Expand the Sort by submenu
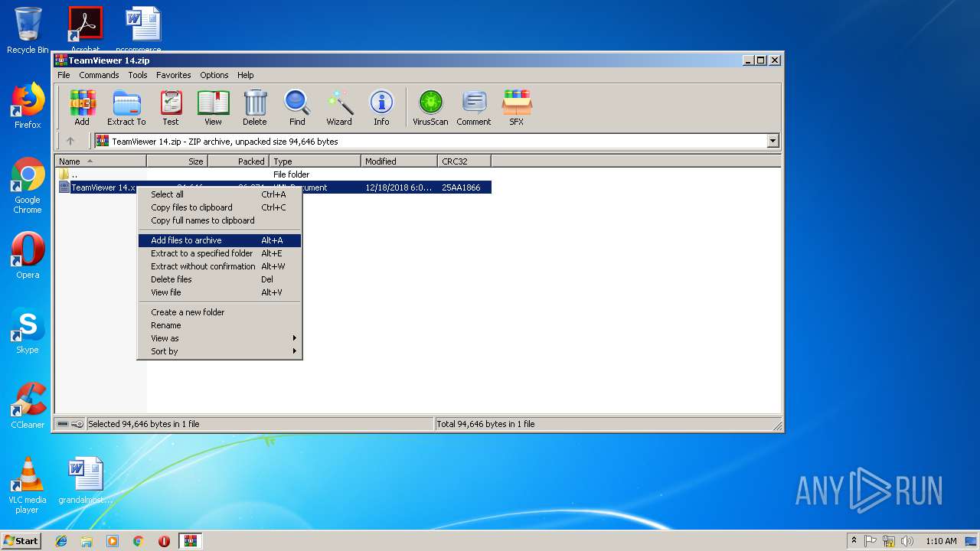 coord(220,351)
